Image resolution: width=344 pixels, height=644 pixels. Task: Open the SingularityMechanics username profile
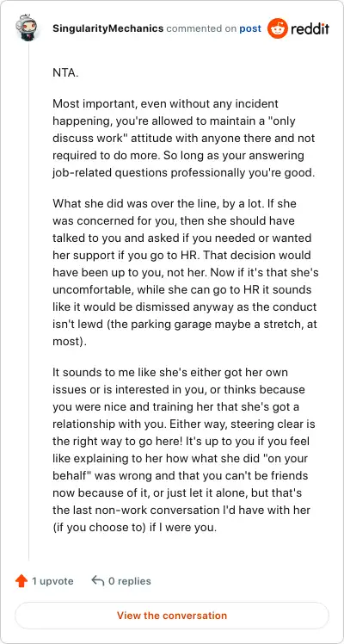pyautogui.click(x=107, y=28)
